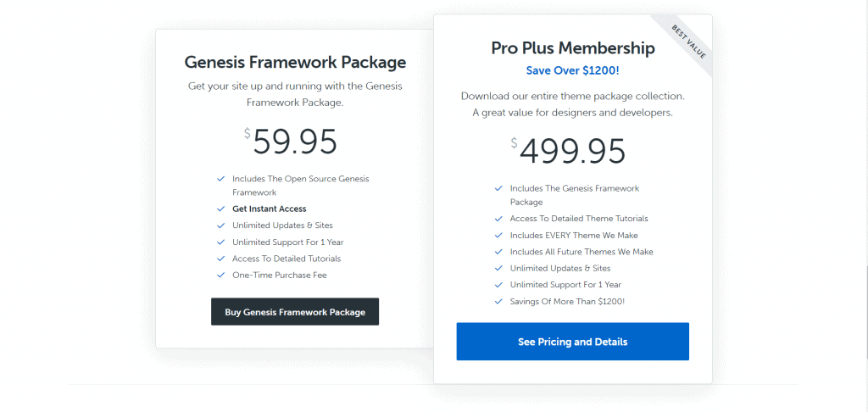Select the Genesis Framework Package heading
Viewport: 868px width, 412px height.
(295, 62)
